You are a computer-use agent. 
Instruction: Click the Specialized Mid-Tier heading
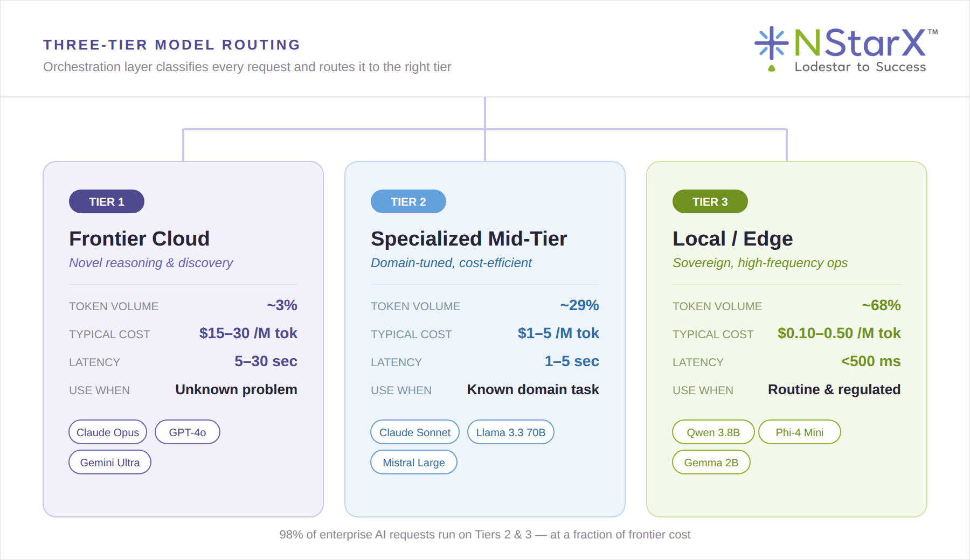(469, 239)
